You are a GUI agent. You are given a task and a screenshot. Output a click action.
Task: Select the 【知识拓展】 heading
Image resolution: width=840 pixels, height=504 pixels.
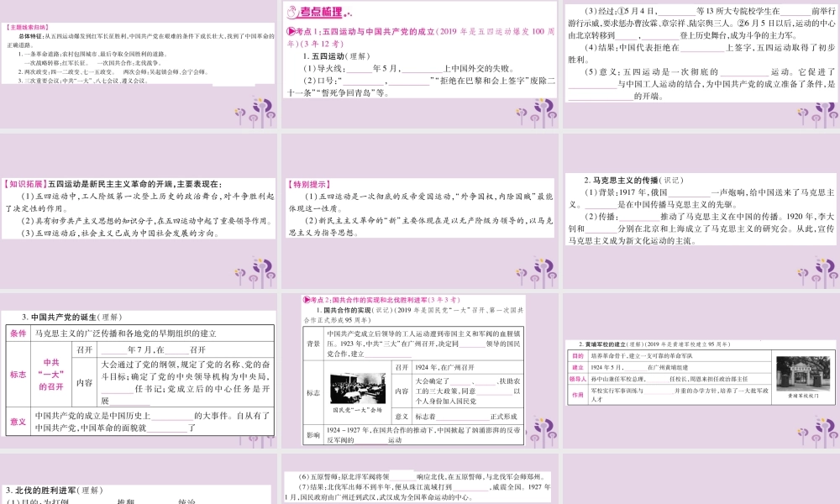(x=24, y=184)
